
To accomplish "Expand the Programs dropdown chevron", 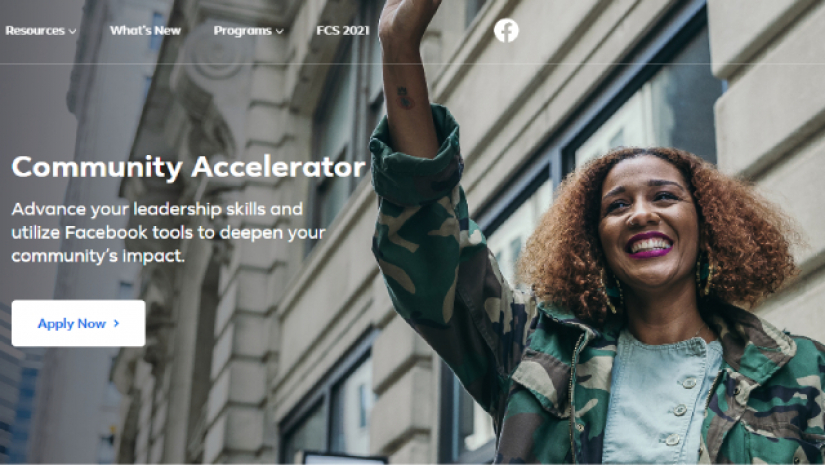I will pos(280,32).
